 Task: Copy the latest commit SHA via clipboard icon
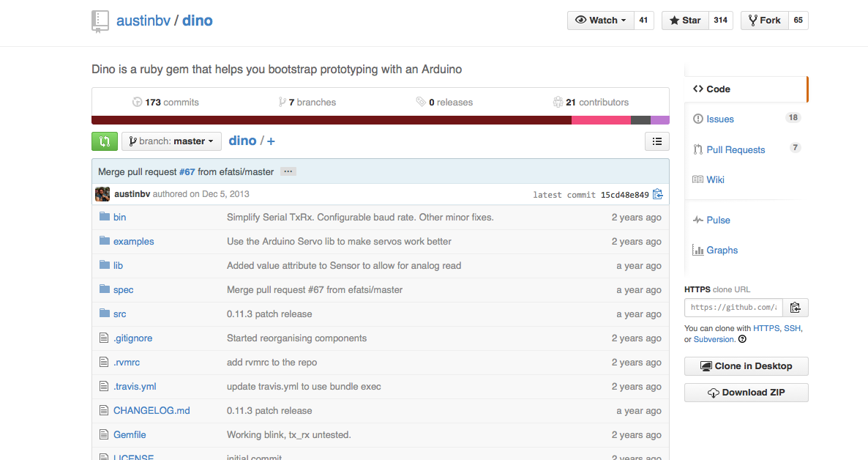tap(658, 194)
